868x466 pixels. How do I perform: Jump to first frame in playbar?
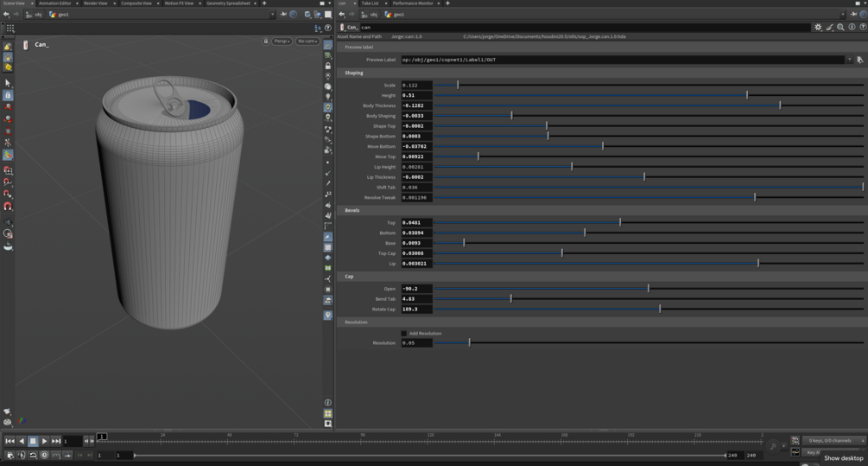click(10, 441)
